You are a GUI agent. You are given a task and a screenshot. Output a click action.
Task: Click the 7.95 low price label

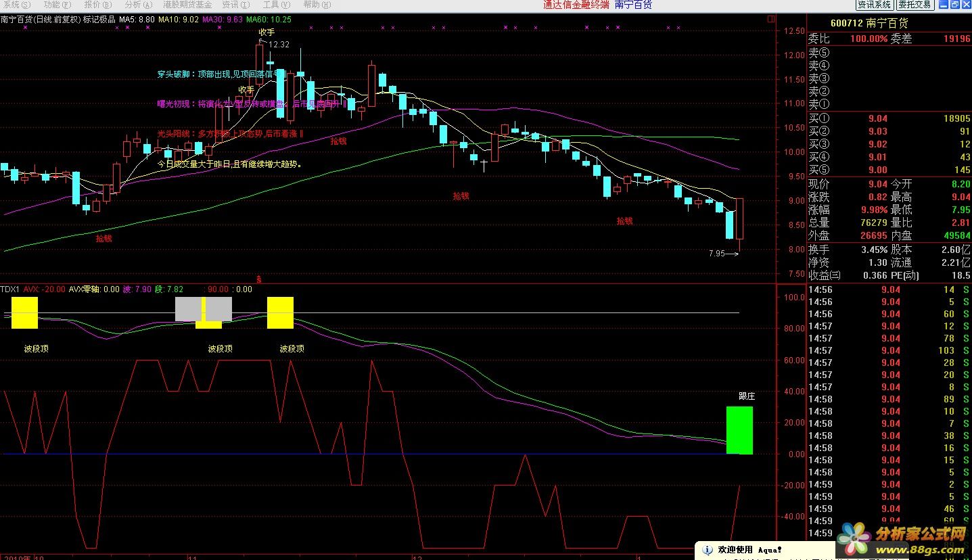coord(716,254)
